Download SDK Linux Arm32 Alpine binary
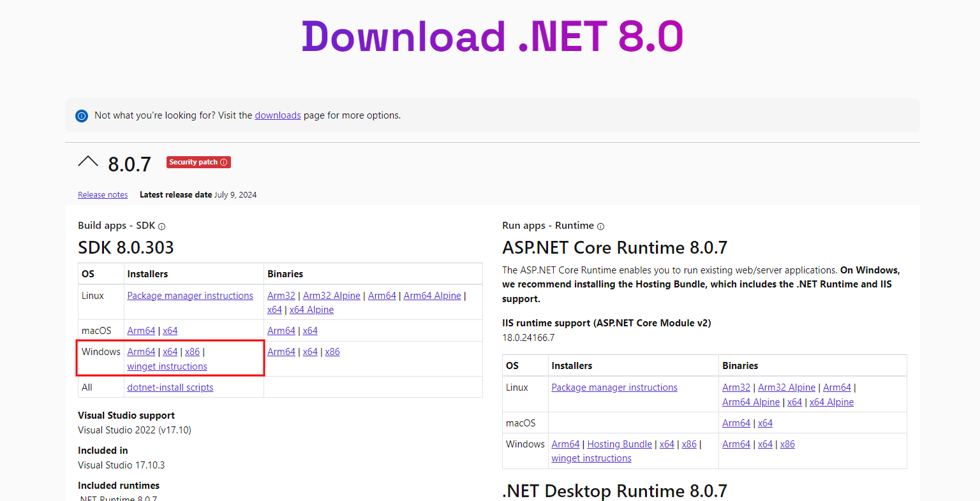This screenshot has width=980, height=501. coord(332,296)
